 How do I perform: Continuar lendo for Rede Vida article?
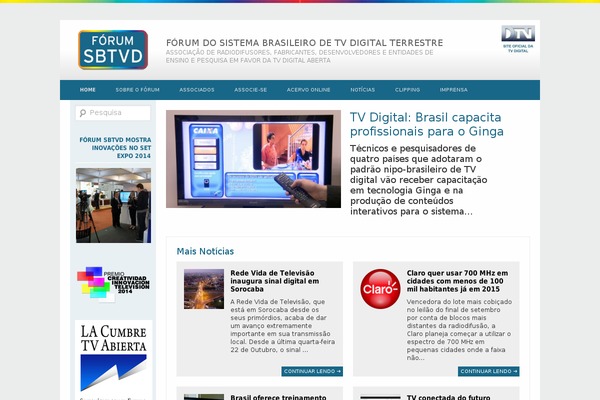312,371
